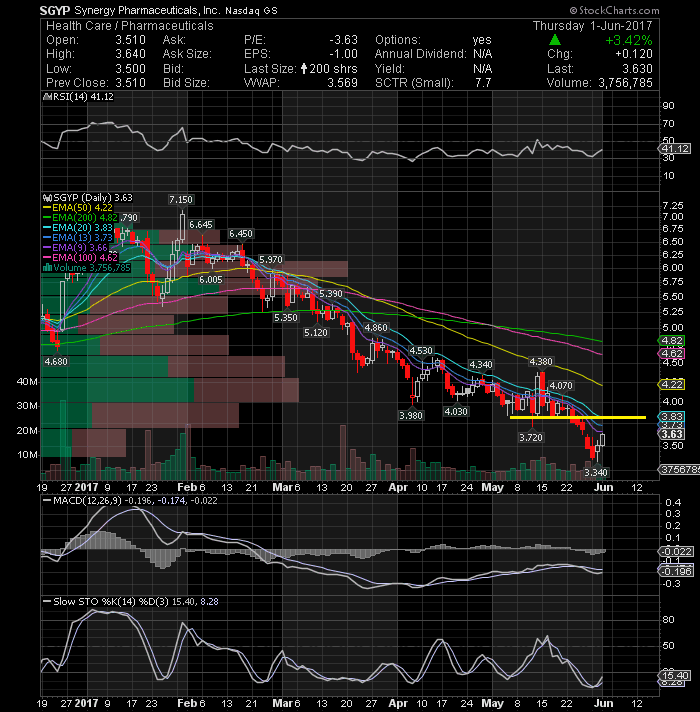Click the Last price value 3.630
This screenshot has width=700, height=712.
coord(637,69)
